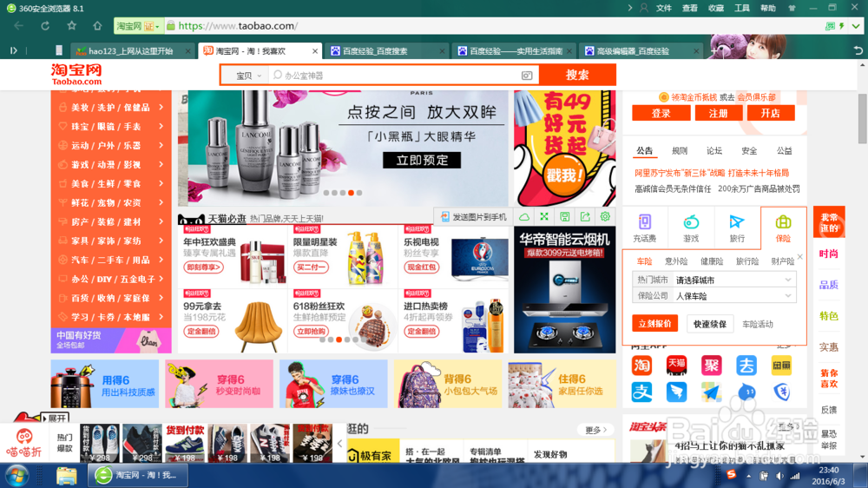This screenshot has width=868, height=488.
Task: Select the 规则 notice tab
Action: click(680, 151)
